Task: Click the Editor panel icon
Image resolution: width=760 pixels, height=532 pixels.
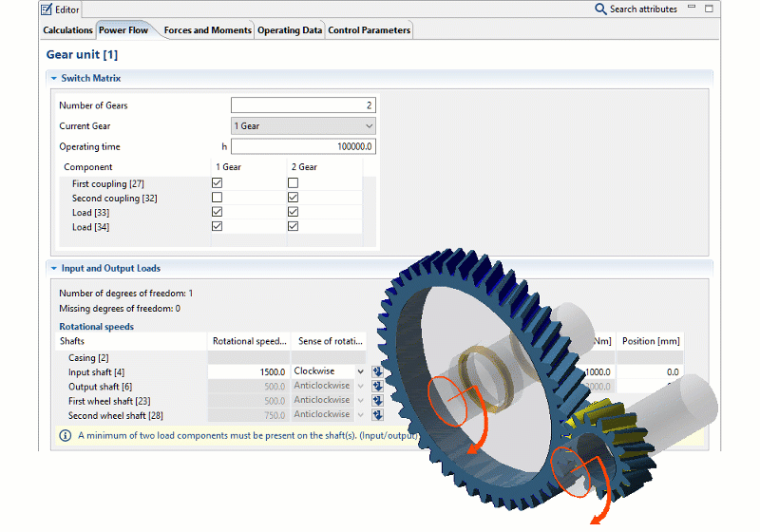Action: tap(47, 9)
